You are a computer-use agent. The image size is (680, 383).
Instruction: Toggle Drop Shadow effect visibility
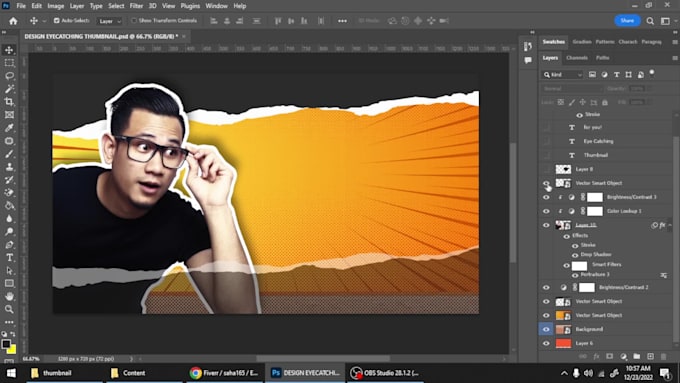(575, 255)
